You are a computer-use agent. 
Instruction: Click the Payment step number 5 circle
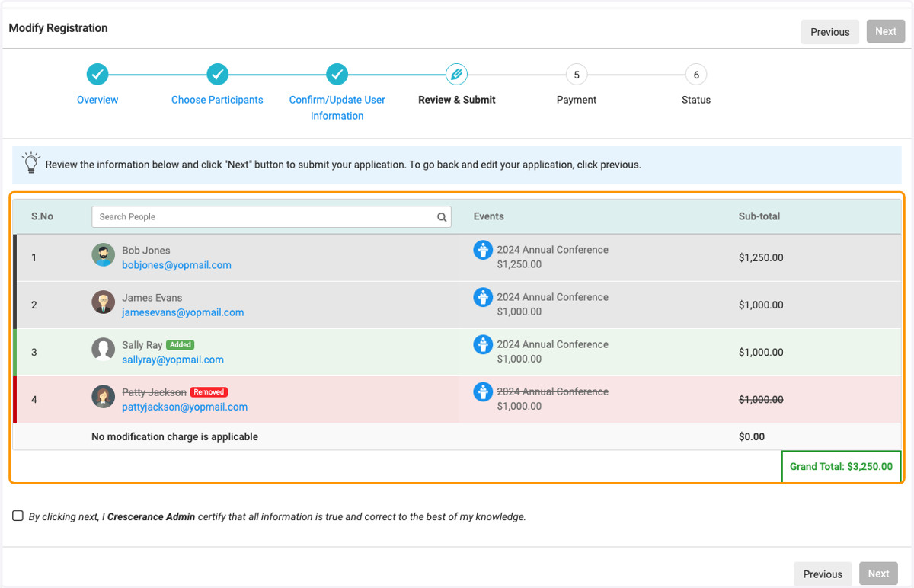pyautogui.click(x=577, y=75)
